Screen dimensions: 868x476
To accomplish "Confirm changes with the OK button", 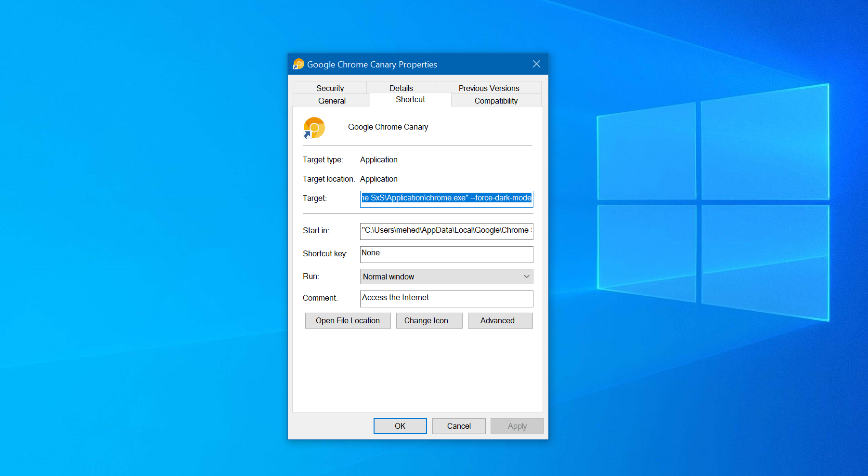I will tap(400, 426).
